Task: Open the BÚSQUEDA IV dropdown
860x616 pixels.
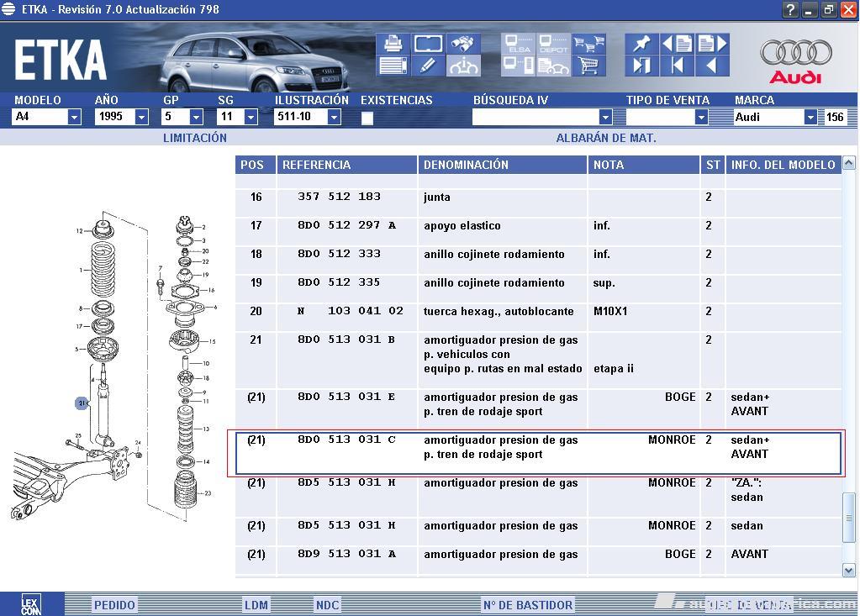Action: pos(605,117)
